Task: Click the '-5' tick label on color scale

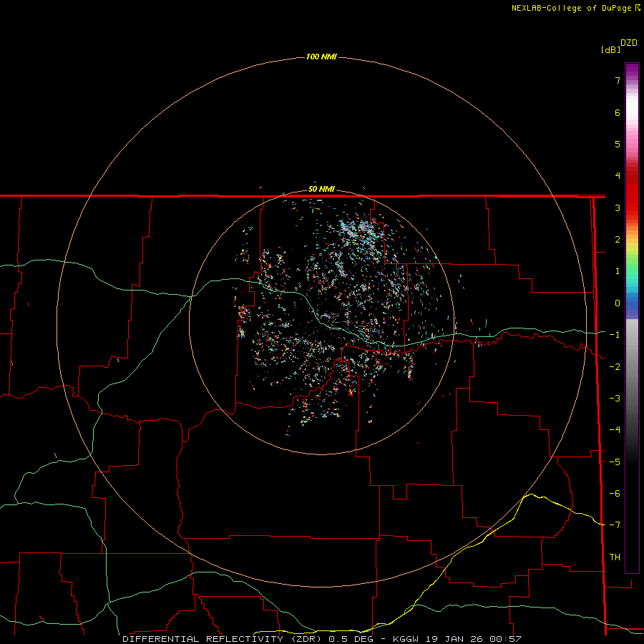Action: pyautogui.click(x=615, y=462)
